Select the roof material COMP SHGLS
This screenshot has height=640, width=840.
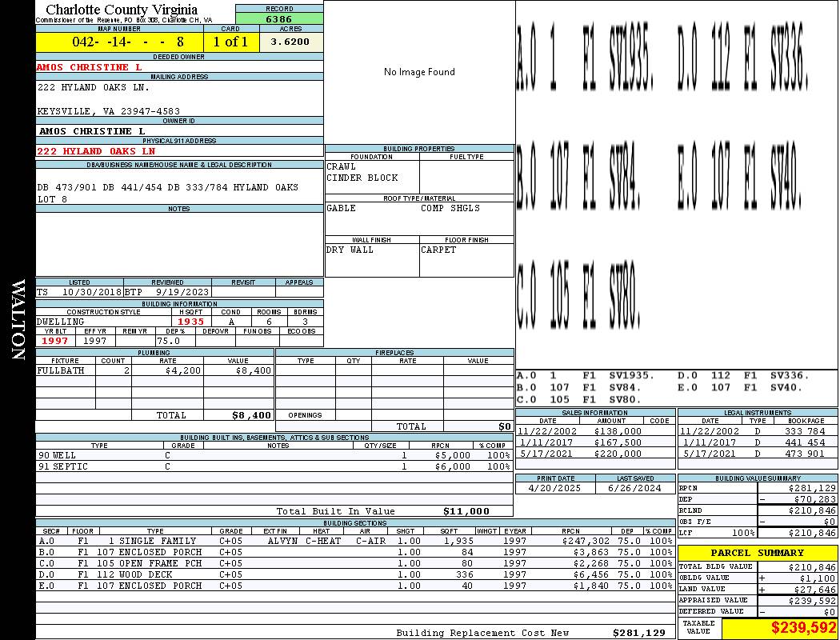pyautogui.click(x=450, y=208)
